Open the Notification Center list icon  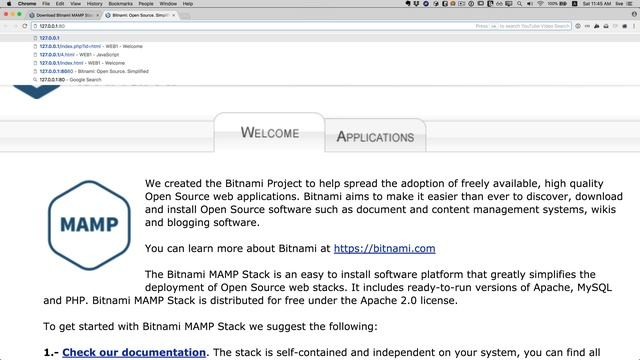click(630, 3)
